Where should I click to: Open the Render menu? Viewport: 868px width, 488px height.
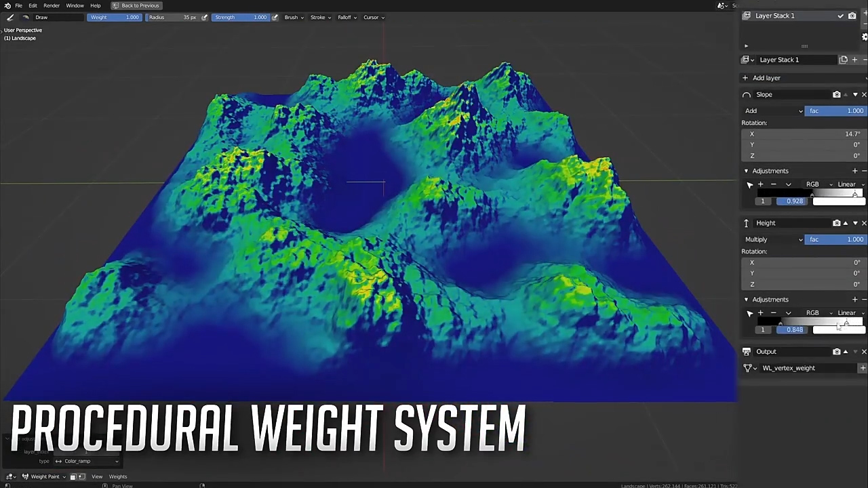tap(52, 5)
